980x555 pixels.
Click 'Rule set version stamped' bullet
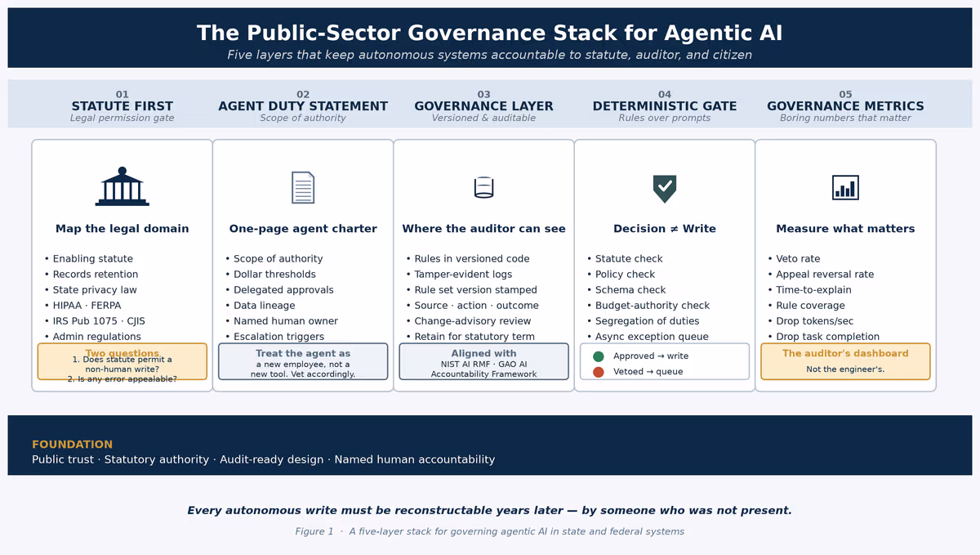(471, 290)
